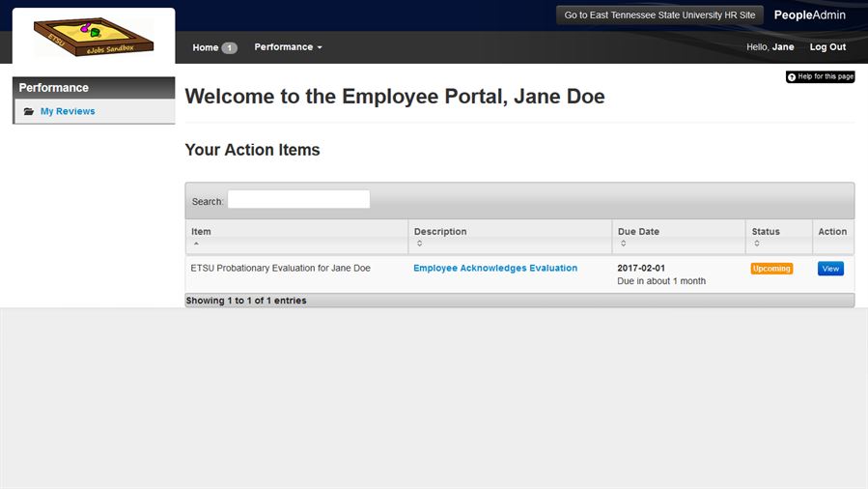The image size is (868, 489).
Task: Click the PeopleAdmin logo text
Action: tap(809, 15)
